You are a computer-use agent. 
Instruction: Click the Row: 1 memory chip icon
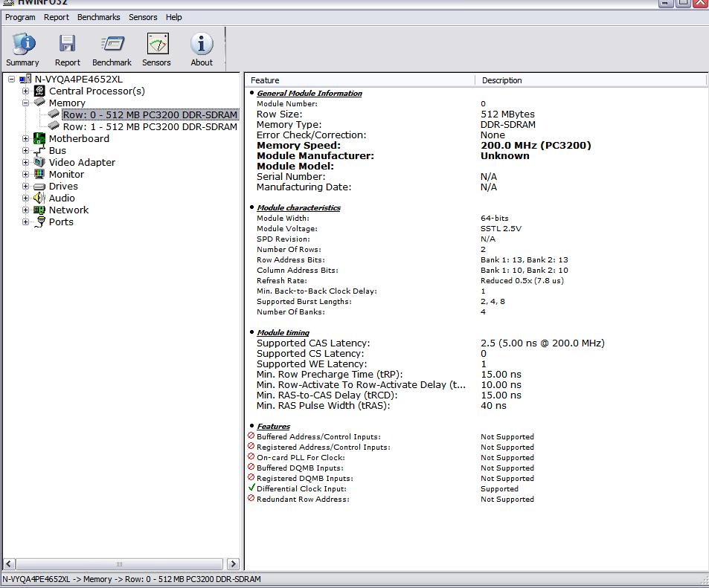54,125
